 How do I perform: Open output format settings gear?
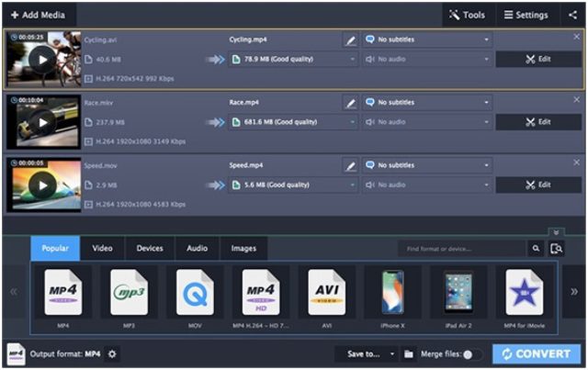click(112, 353)
